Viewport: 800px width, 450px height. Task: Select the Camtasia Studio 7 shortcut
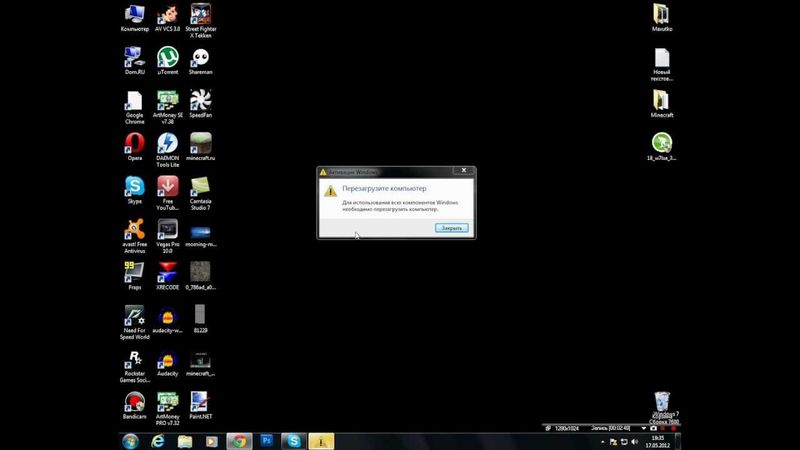tap(201, 193)
